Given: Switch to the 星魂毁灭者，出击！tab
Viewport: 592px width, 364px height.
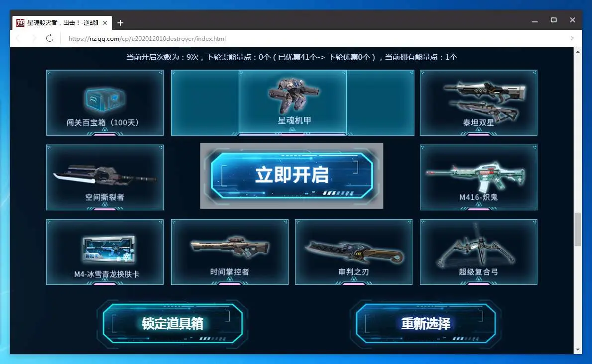Looking at the screenshot, I should tap(62, 23).
